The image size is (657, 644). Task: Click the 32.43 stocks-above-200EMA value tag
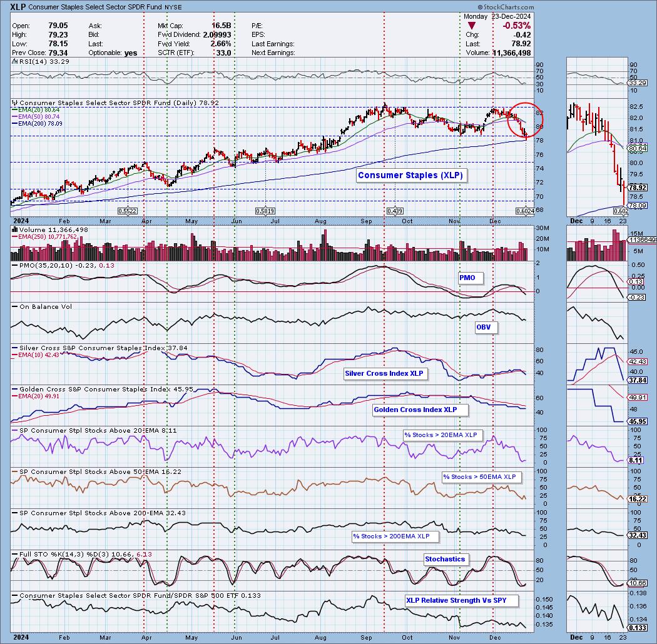click(x=638, y=536)
